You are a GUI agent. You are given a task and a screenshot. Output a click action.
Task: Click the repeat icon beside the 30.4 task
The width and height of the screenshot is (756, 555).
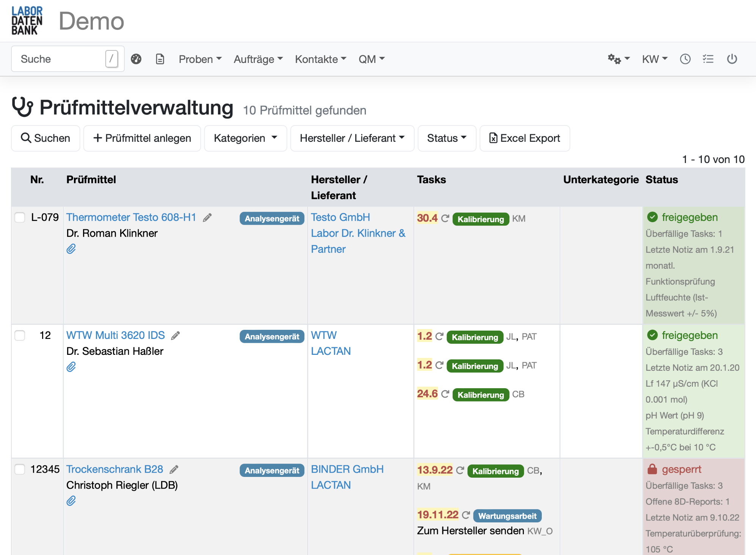[x=445, y=218]
